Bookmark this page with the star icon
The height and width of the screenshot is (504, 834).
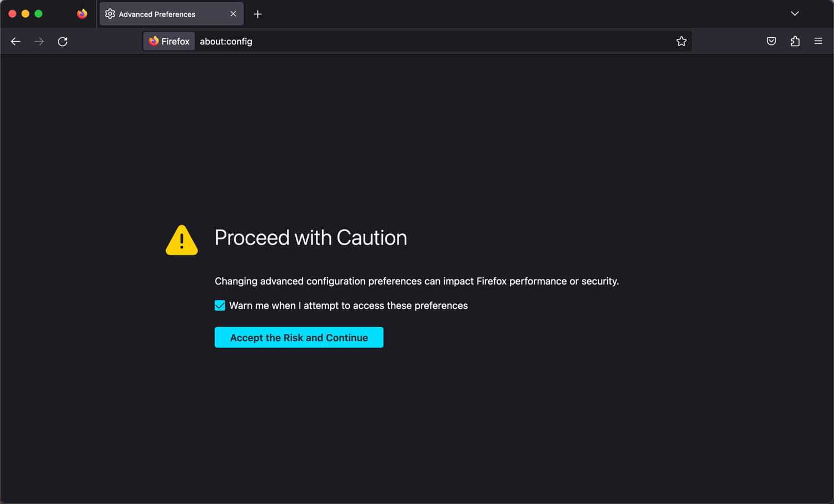pos(681,41)
